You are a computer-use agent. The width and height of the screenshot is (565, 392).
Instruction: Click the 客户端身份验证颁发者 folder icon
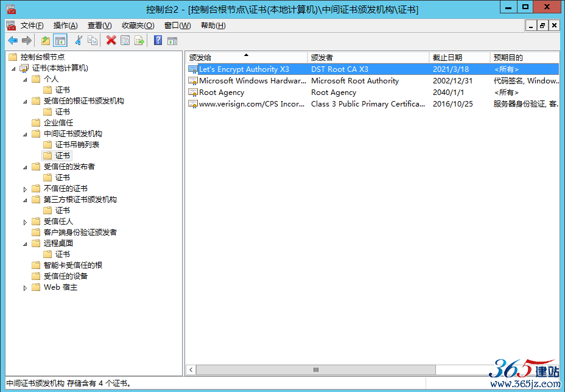click(x=36, y=232)
